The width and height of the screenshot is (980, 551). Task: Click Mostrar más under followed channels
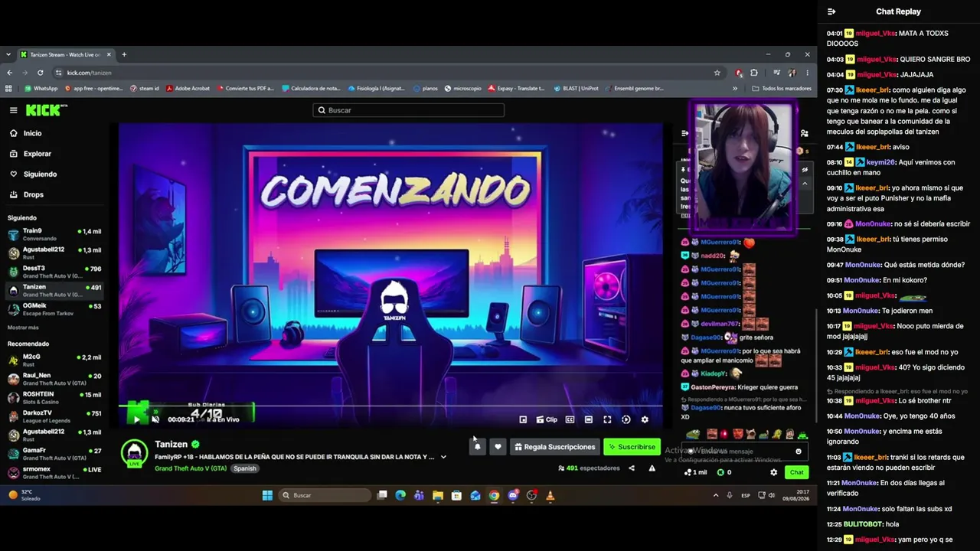point(23,328)
